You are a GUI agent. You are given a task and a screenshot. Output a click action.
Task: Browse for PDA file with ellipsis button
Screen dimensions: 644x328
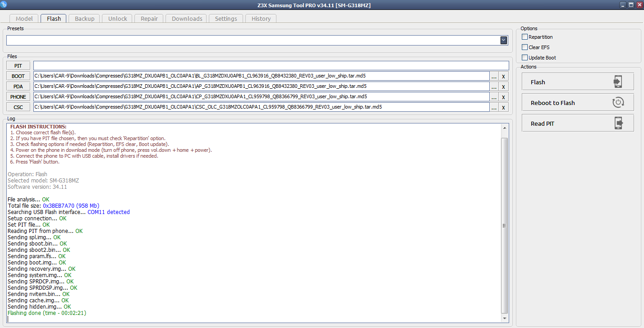click(494, 87)
